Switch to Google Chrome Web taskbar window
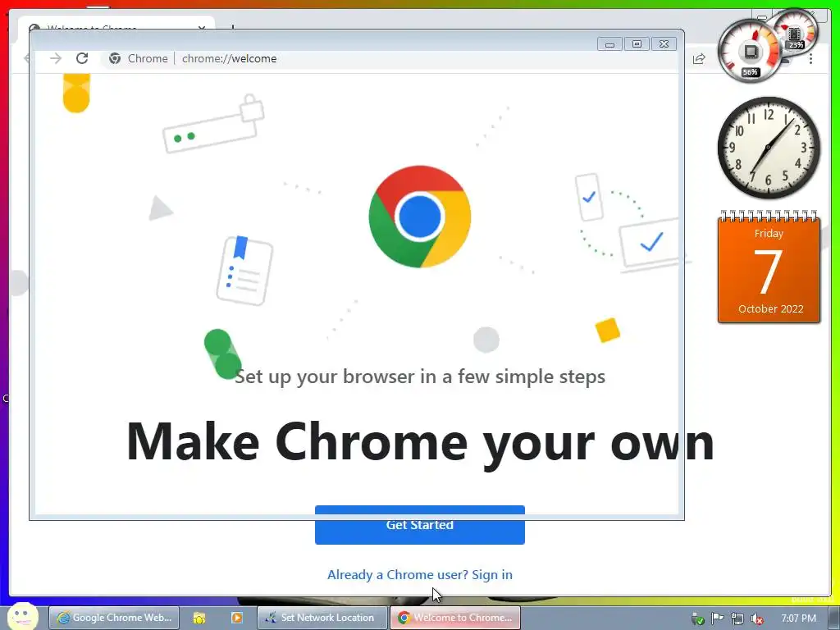The width and height of the screenshot is (840, 630). (114, 618)
